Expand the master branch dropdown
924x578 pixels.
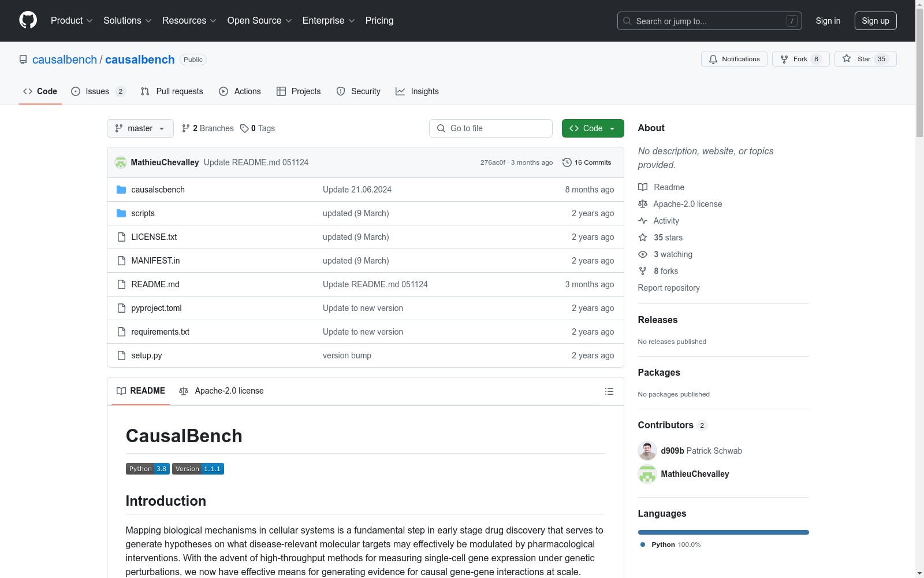click(140, 128)
